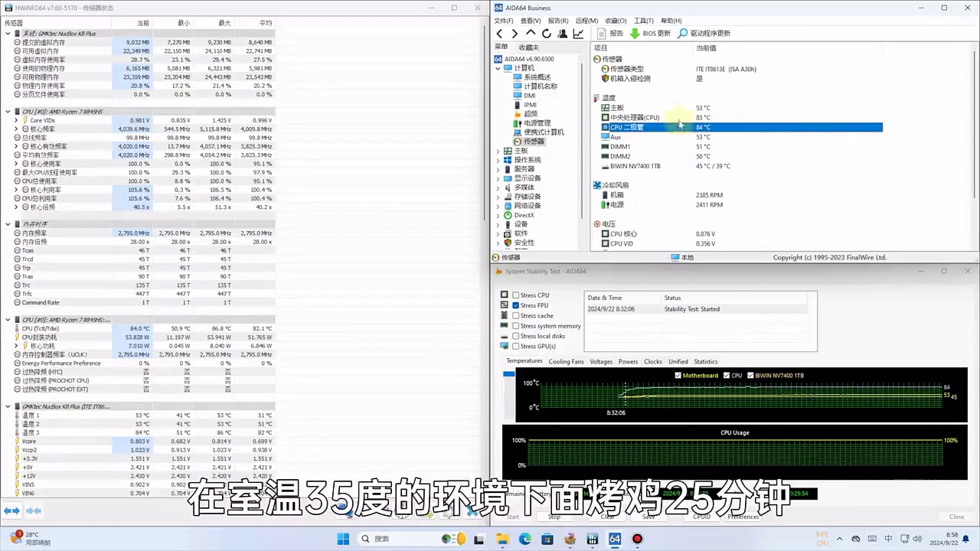
Task: Click the 最大 column header in HWiNFO
Action: pyautogui.click(x=224, y=23)
